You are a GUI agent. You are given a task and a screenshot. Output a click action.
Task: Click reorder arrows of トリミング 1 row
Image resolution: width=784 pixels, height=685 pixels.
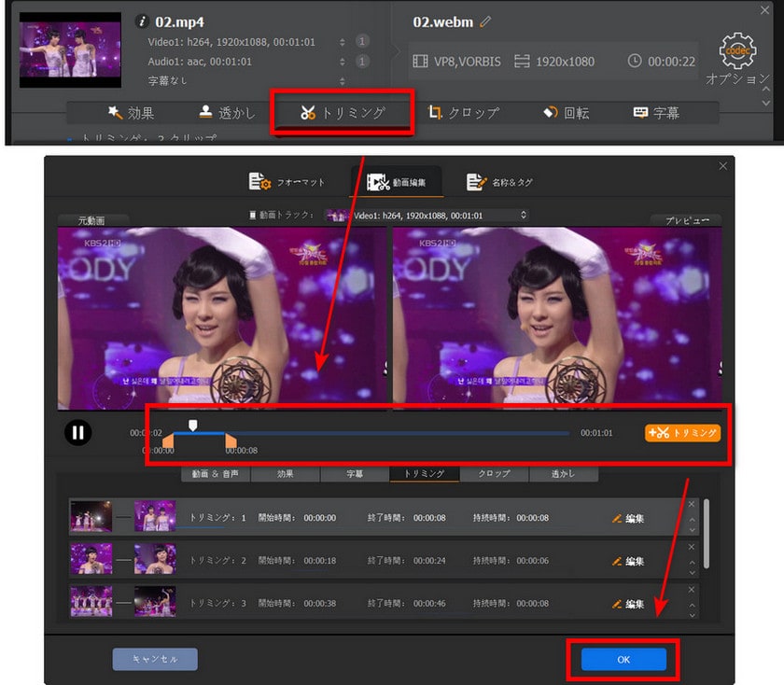[x=692, y=525]
